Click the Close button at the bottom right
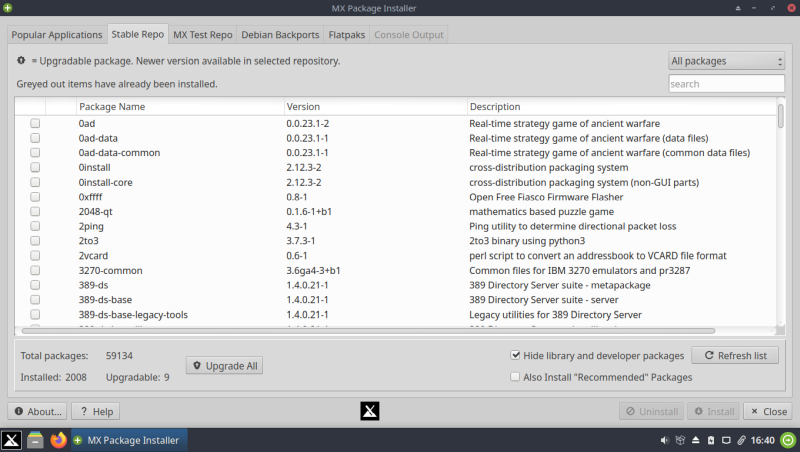This screenshot has height=452, width=800. point(768,411)
